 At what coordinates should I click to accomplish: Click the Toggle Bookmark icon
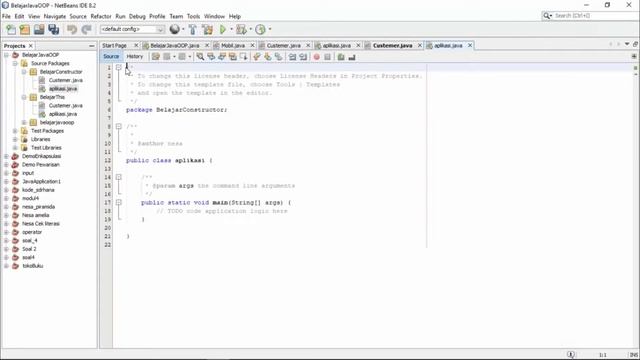click(x=278, y=57)
